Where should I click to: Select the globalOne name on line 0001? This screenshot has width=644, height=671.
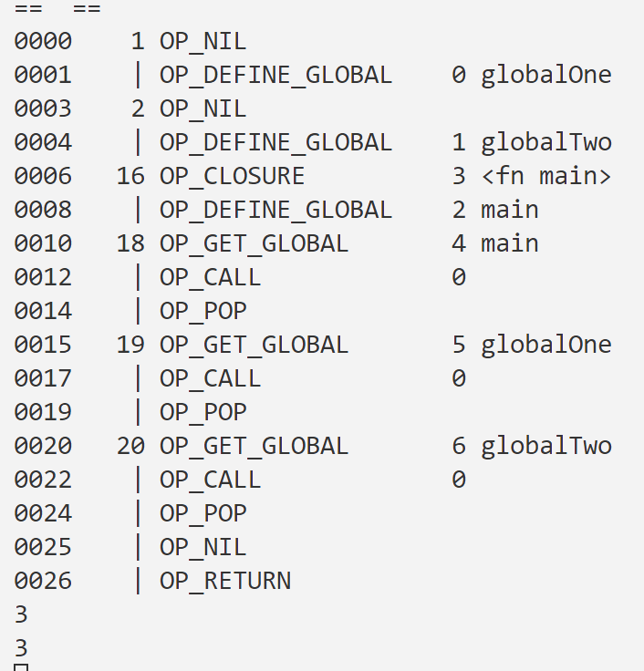546,76
